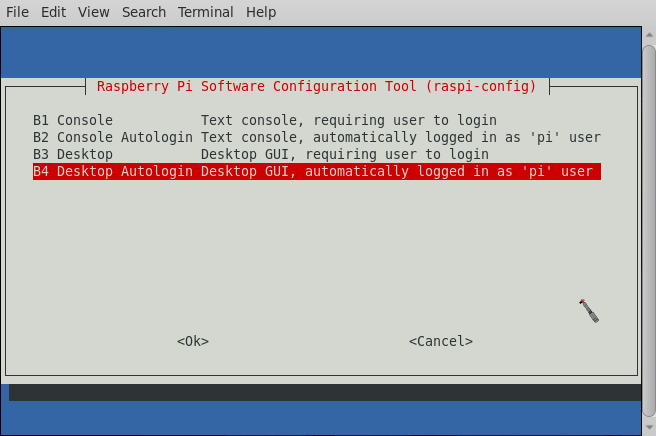Viewport: 656px width, 436px height.
Task: Click the scrollbar up arrow
Action: (x=649, y=35)
